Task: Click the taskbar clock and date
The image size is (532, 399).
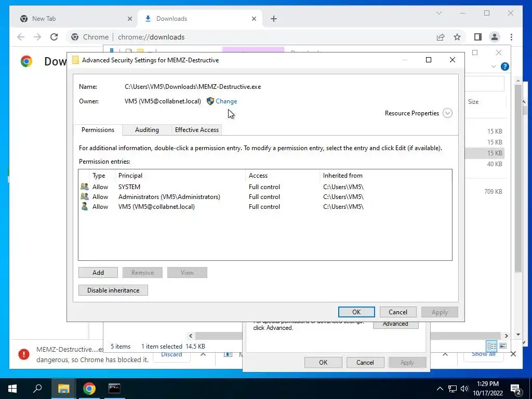Action: 487,389
